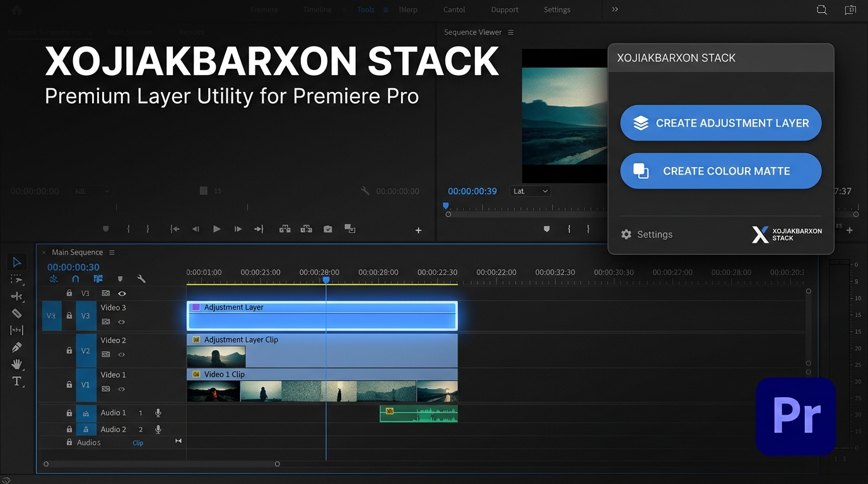This screenshot has height=484, width=868.
Task: Open the Timeline menu in the top bar
Action: (x=317, y=9)
